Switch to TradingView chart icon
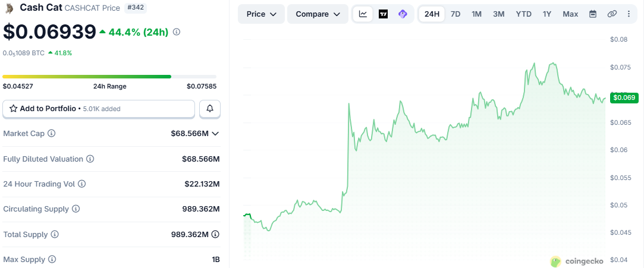The image size is (644, 268). [383, 14]
